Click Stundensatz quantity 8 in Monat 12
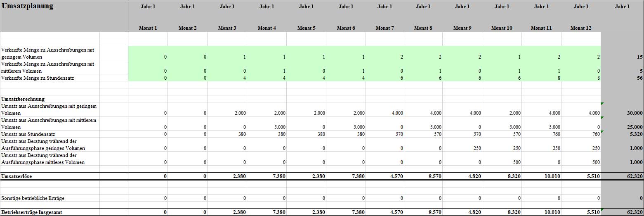 coord(599,78)
